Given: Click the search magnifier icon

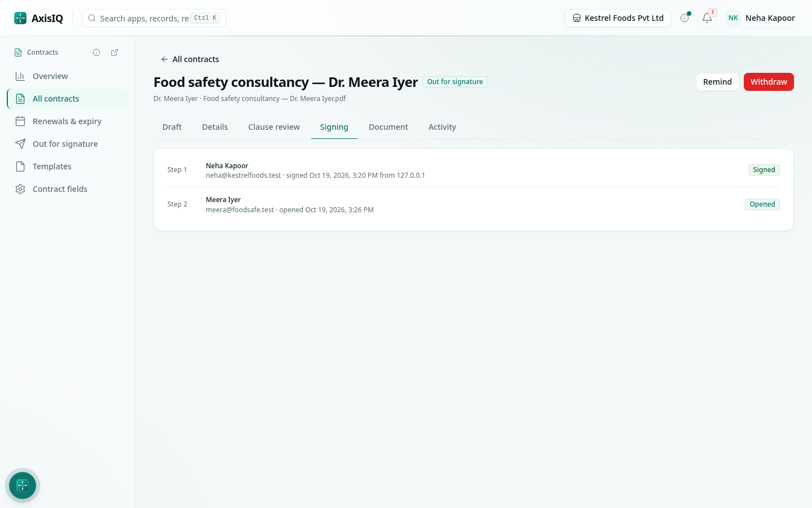Looking at the screenshot, I should pos(92,18).
